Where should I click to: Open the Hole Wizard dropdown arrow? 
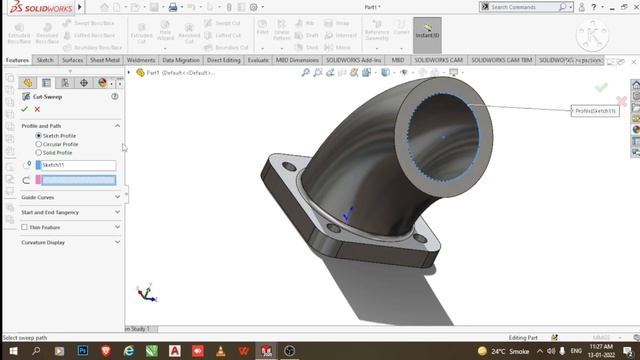click(x=165, y=49)
